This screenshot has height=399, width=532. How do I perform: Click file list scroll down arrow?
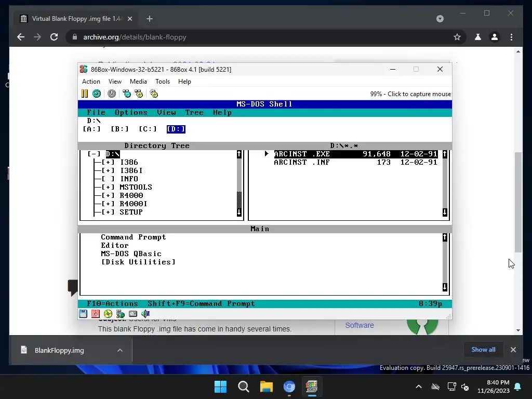coord(445,212)
